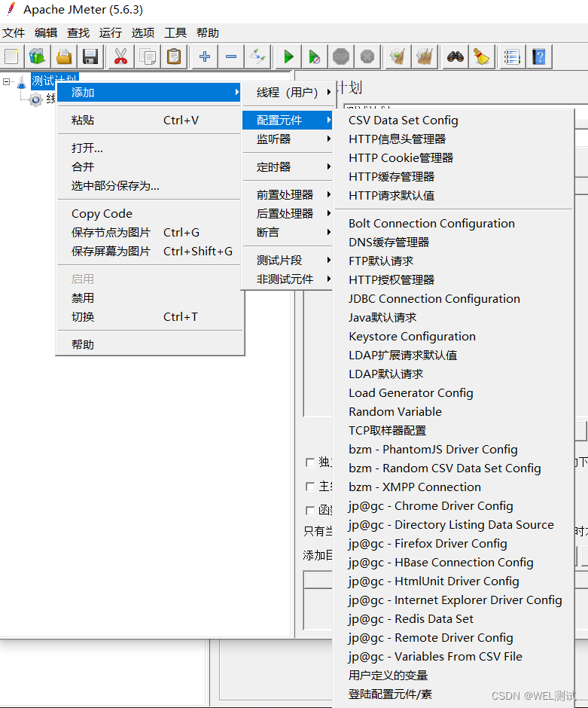Open the Function Helper list icon
The height and width of the screenshot is (708, 588).
tap(512, 56)
